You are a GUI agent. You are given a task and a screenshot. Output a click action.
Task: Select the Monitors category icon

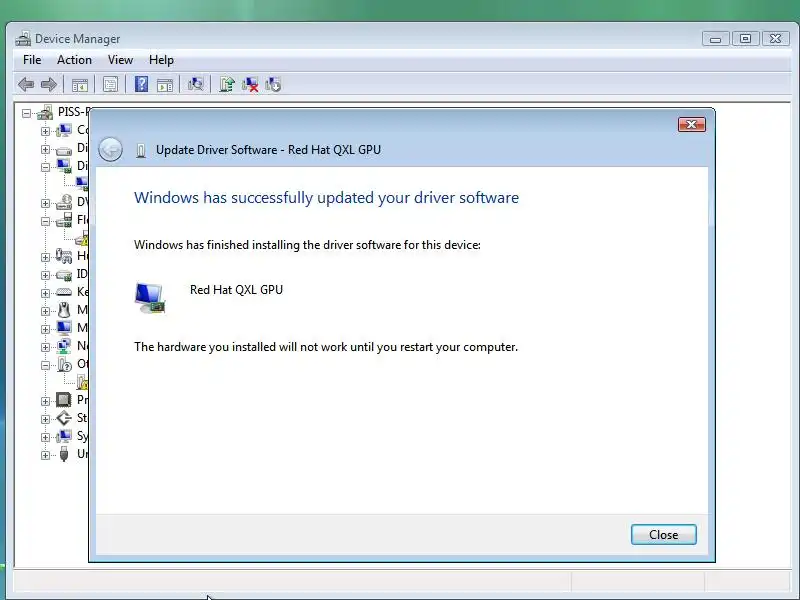[64, 328]
